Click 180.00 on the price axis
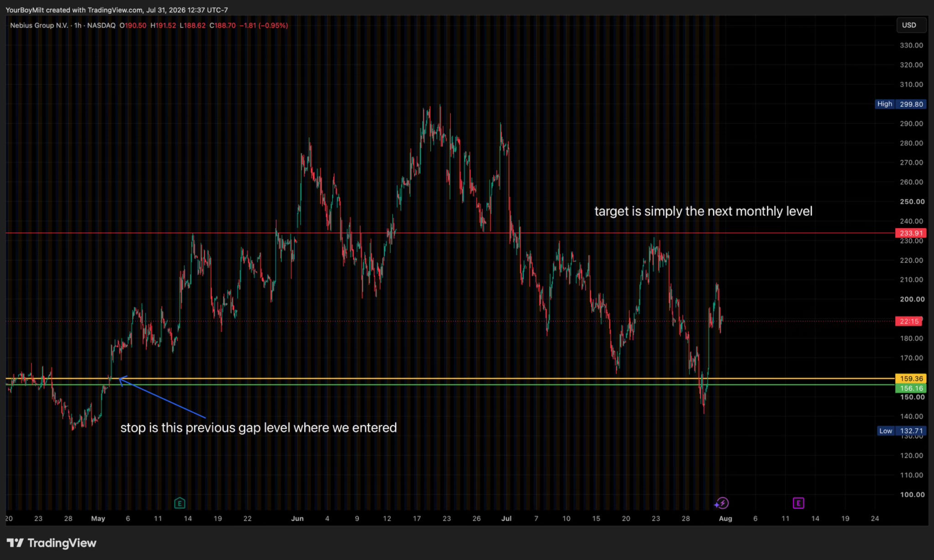The height and width of the screenshot is (560, 934). [911, 338]
